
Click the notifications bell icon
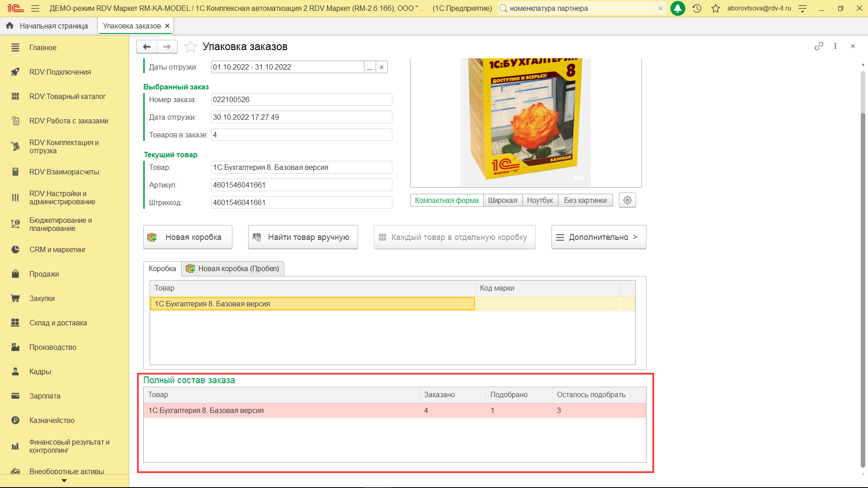pos(677,8)
